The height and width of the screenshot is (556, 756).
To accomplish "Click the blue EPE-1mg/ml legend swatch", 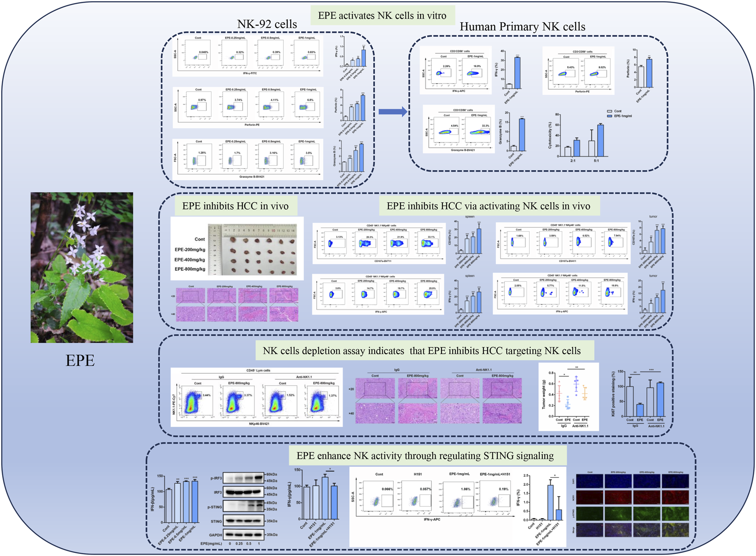I will (x=610, y=116).
